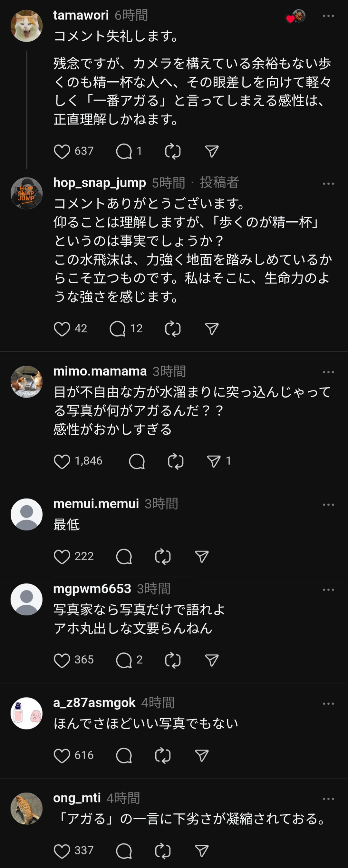Viewport: 348px width, 868px height.
Task: Open mimo.mamama's profile via username
Action: [x=100, y=371]
